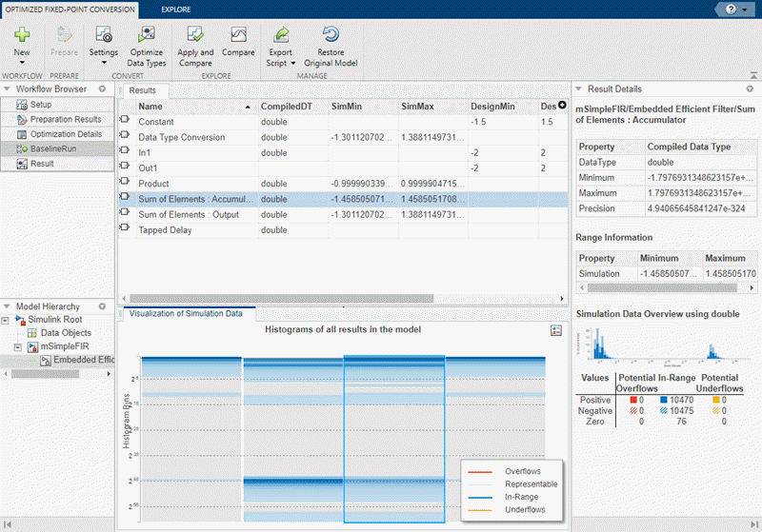Open the Settings gear in the toolstrip

[x=104, y=34]
